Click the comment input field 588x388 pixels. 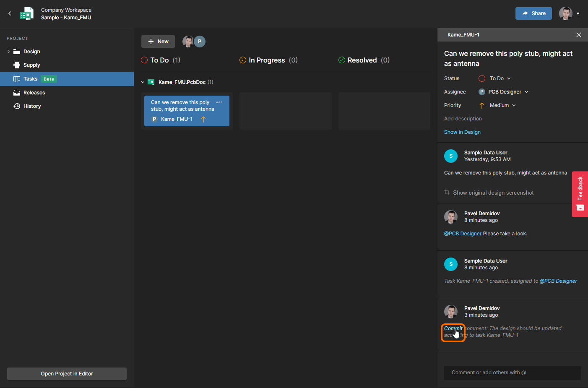click(512, 372)
